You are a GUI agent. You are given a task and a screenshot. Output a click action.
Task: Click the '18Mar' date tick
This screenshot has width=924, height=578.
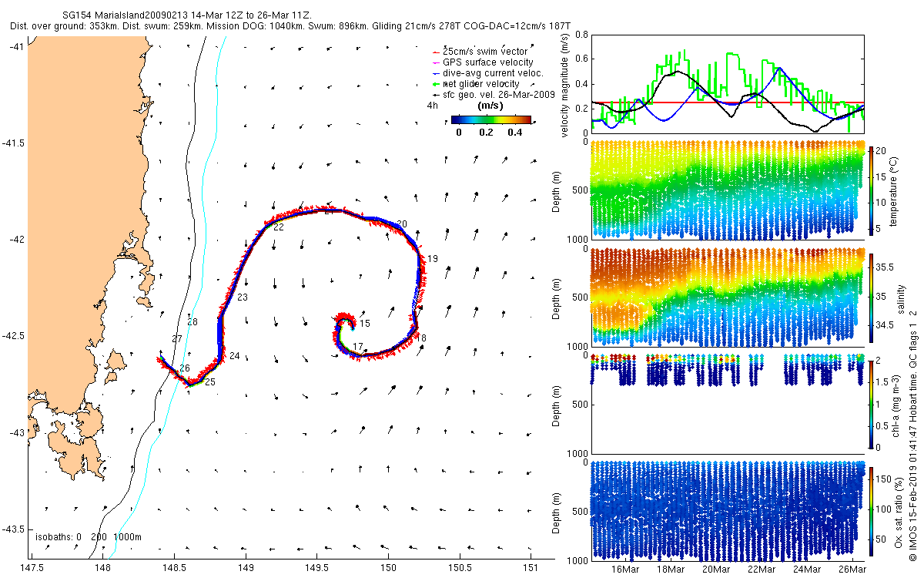[671, 569]
